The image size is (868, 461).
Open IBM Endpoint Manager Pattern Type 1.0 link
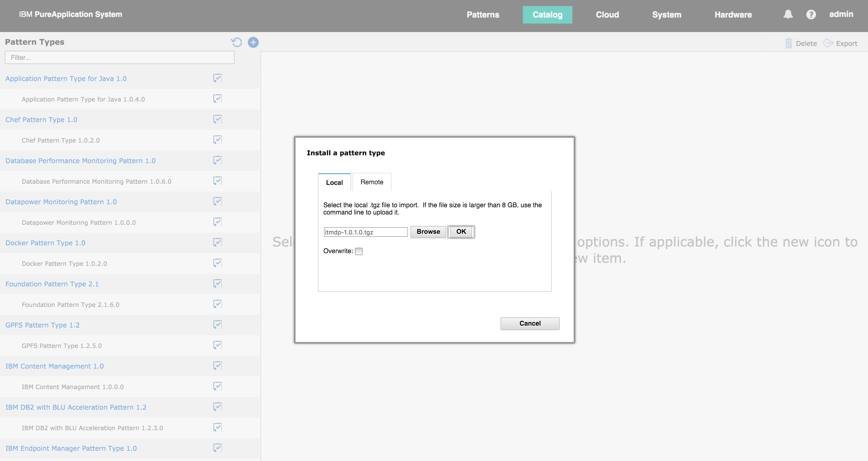71,448
